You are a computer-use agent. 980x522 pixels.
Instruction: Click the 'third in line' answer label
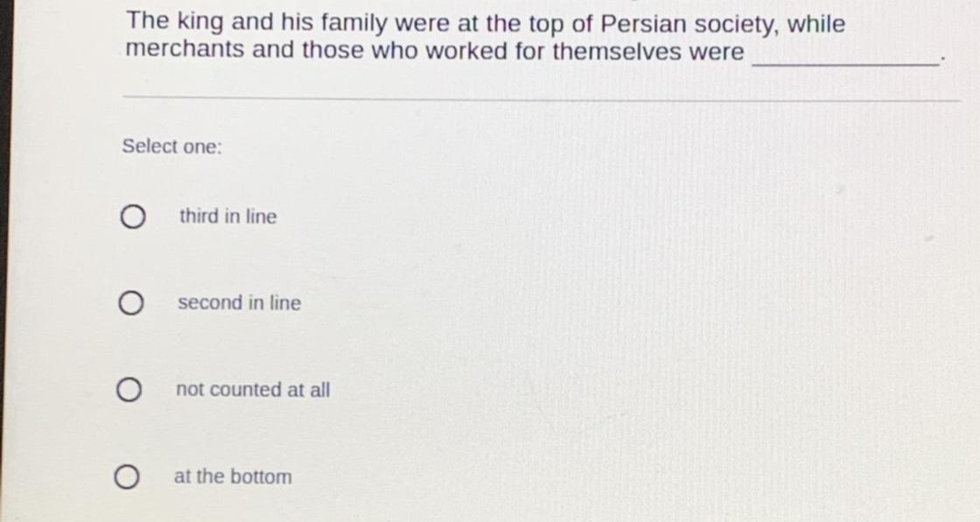coord(227,216)
